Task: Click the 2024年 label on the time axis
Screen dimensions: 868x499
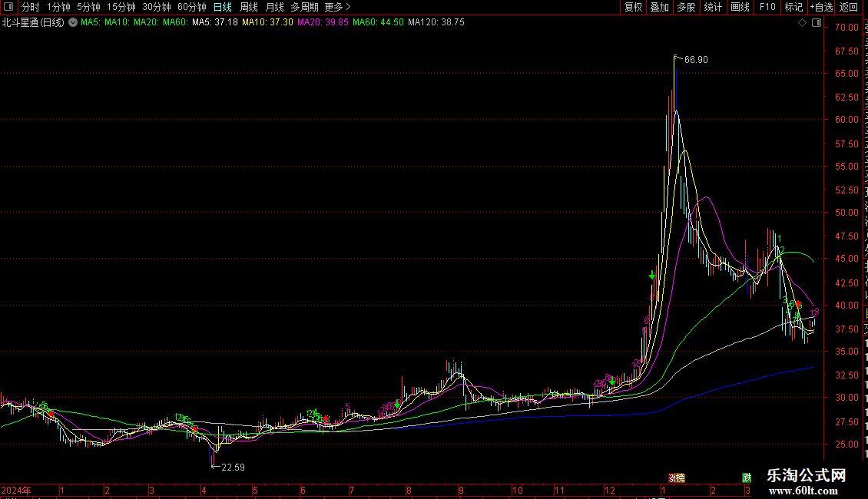Action: click(16, 490)
